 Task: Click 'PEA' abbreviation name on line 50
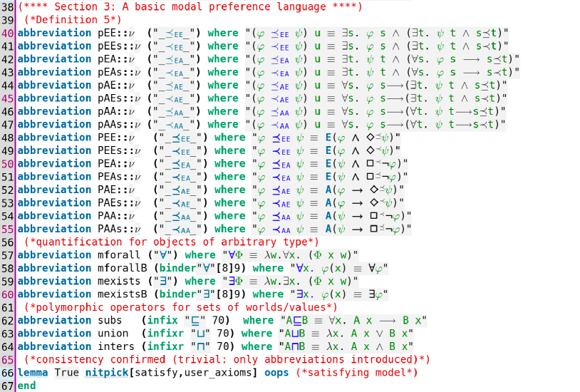pyautogui.click(x=107, y=163)
